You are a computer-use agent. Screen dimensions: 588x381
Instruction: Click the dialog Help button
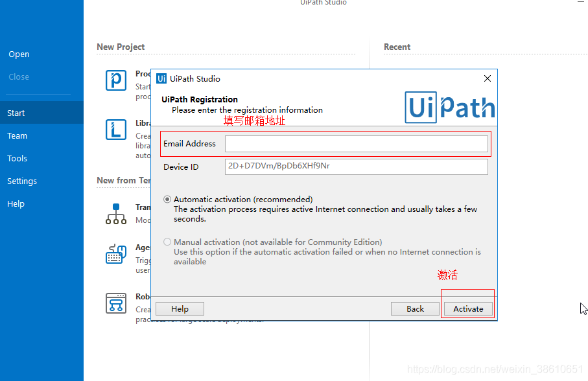pyautogui.click(x=180, y=308)
